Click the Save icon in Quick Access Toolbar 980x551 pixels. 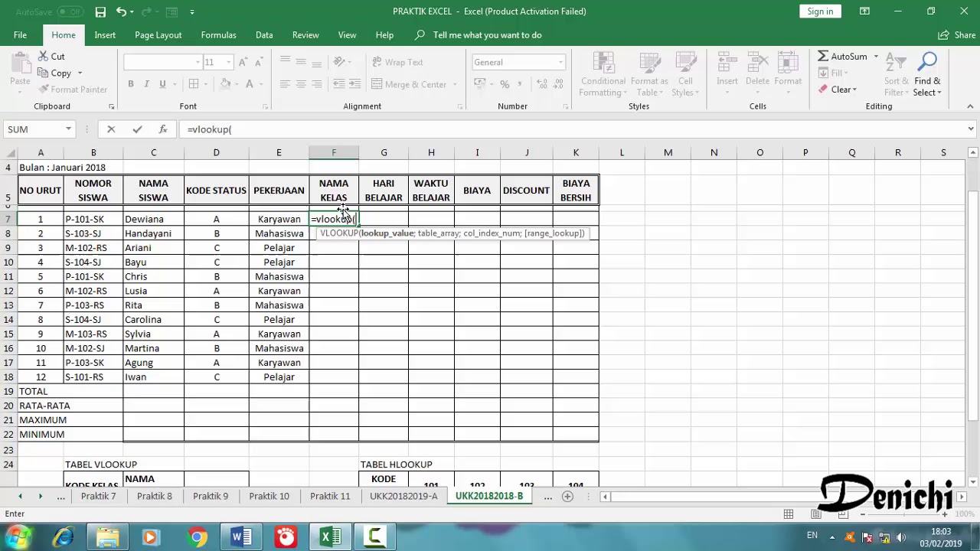100,11
